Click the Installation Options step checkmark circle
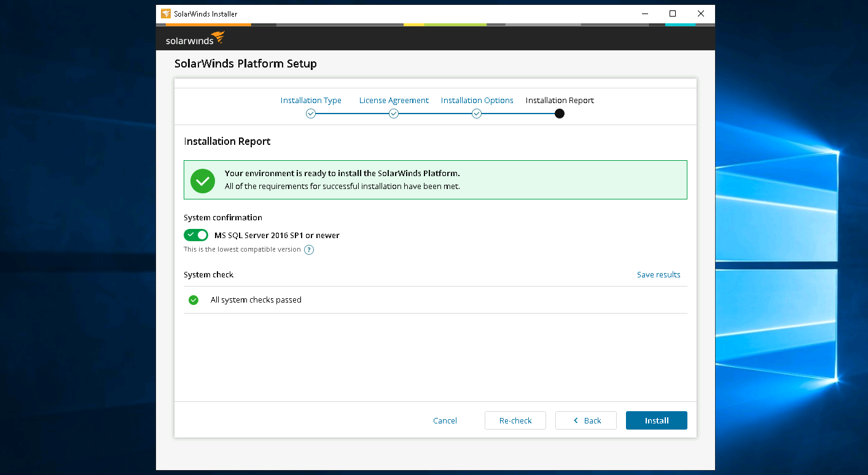 coord(477,114)
